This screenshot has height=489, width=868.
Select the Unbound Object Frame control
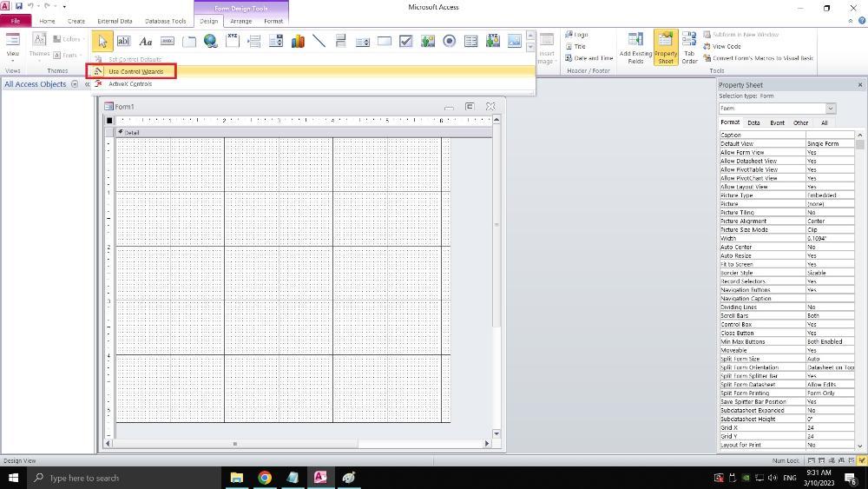coord(427,41)
